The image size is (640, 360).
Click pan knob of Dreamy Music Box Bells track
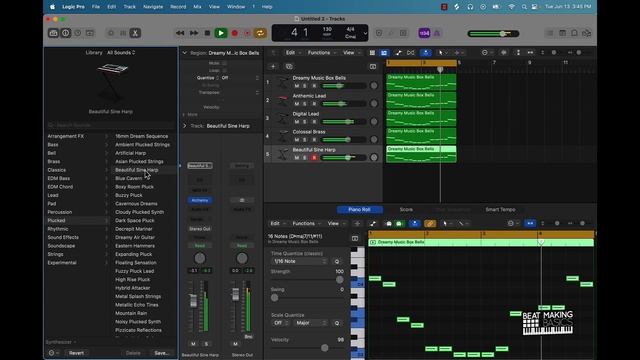coord(373,85)
